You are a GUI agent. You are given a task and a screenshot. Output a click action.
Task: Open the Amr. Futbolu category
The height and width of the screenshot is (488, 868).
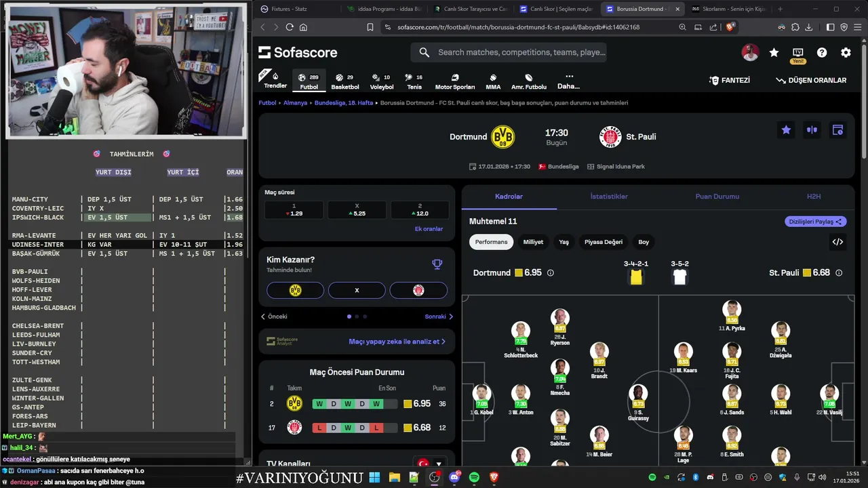coord(529,81)
